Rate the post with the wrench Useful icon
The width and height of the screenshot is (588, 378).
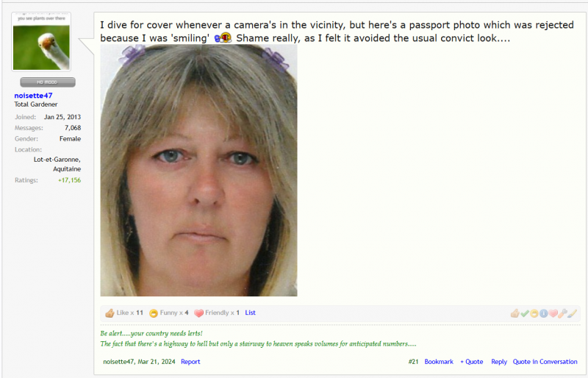coord(562,313)
